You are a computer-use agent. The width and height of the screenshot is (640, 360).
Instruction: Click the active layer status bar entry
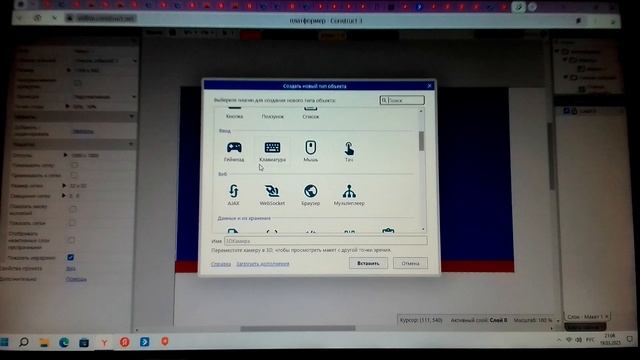click(479, 320)
